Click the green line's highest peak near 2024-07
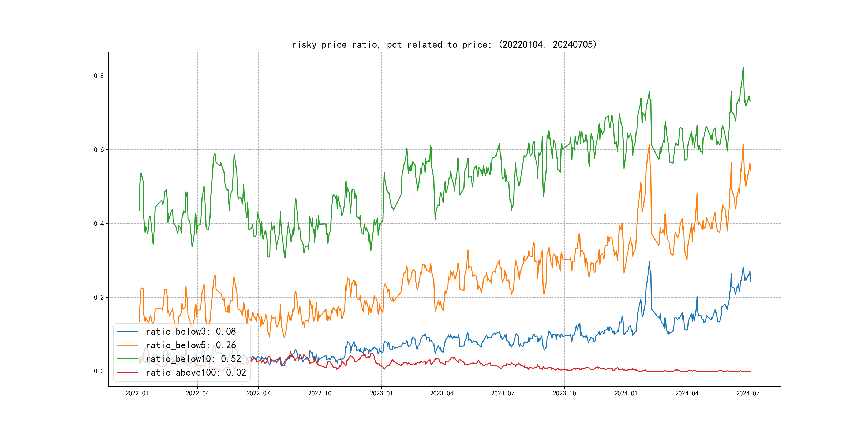Viewport: 868px width, 434px height. (x=743, y=68)
